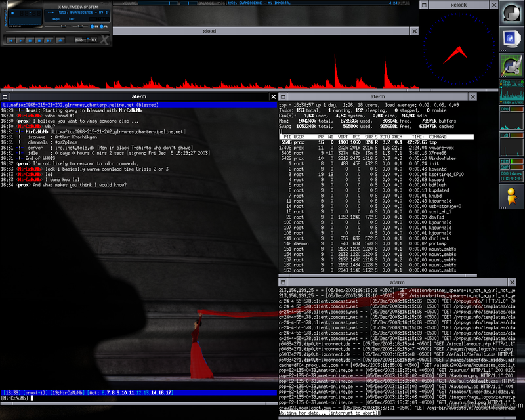
Task: Click the "xdcc send #1" message
Action: click(x=60, y=115)
